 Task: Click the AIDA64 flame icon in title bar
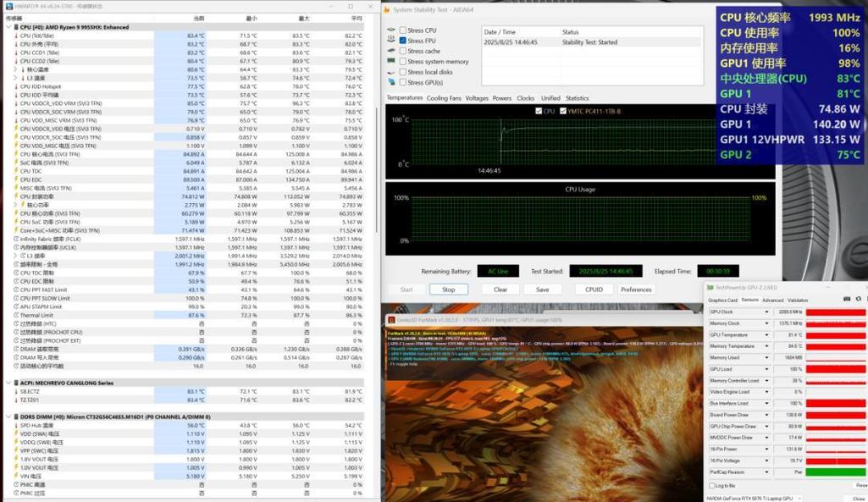pos(387,10)
